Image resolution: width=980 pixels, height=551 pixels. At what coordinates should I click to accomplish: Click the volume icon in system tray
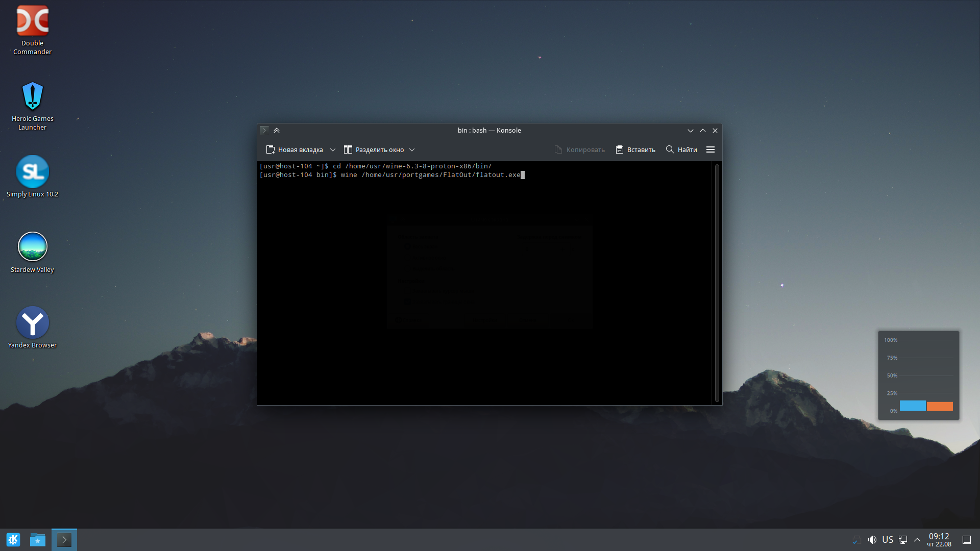tap(872, 540)
